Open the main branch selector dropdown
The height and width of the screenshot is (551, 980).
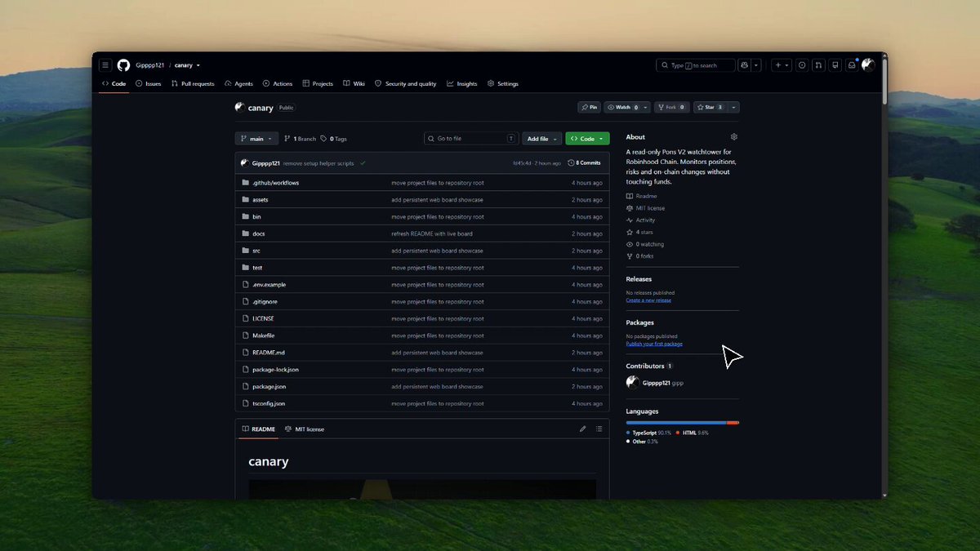tap(256, 139)
